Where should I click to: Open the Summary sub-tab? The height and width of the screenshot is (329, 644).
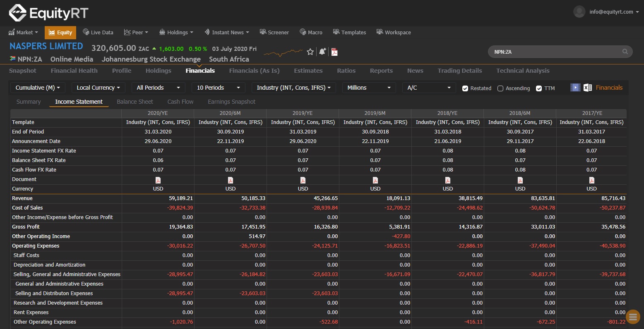coord(29,102)
